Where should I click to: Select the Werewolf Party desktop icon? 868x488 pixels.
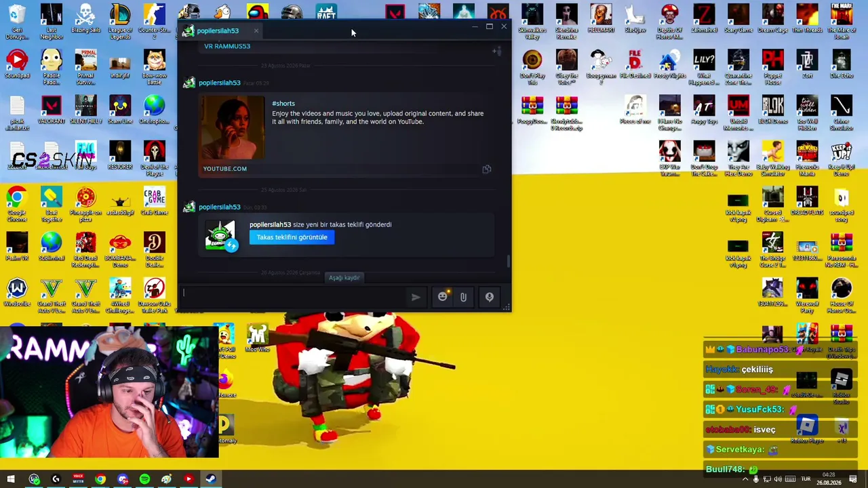click(x=807, y=296)
